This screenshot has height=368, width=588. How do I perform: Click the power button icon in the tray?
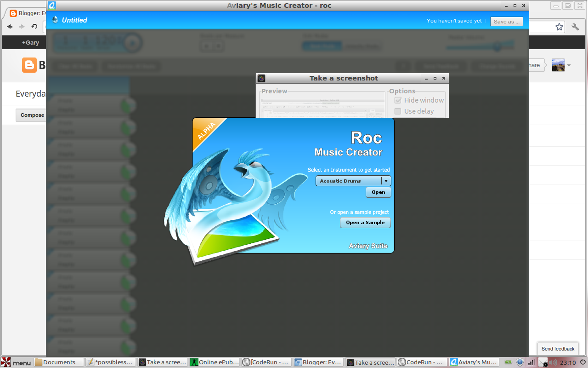[582, 362]
